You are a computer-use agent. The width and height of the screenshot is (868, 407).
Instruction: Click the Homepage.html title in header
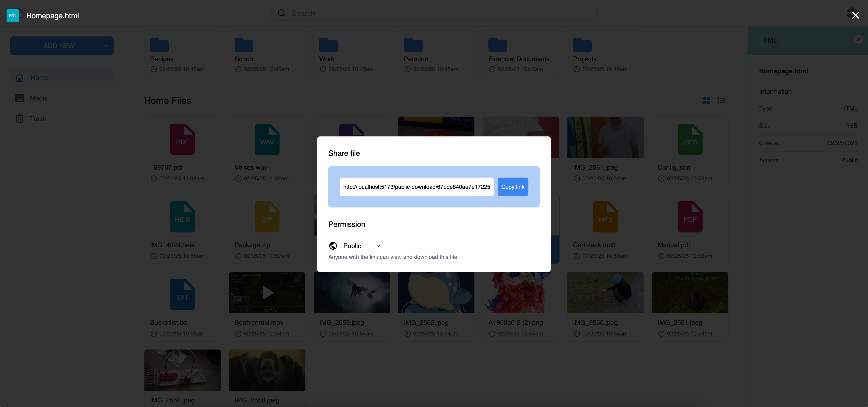click(x=53, y=15)
